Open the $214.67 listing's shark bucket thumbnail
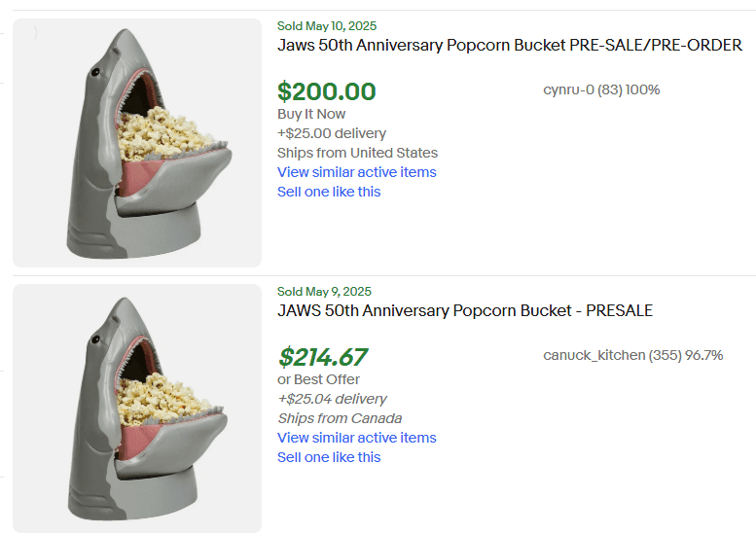Image resolution: width=756 pixels, height=534 pixels. coord(137,409)
